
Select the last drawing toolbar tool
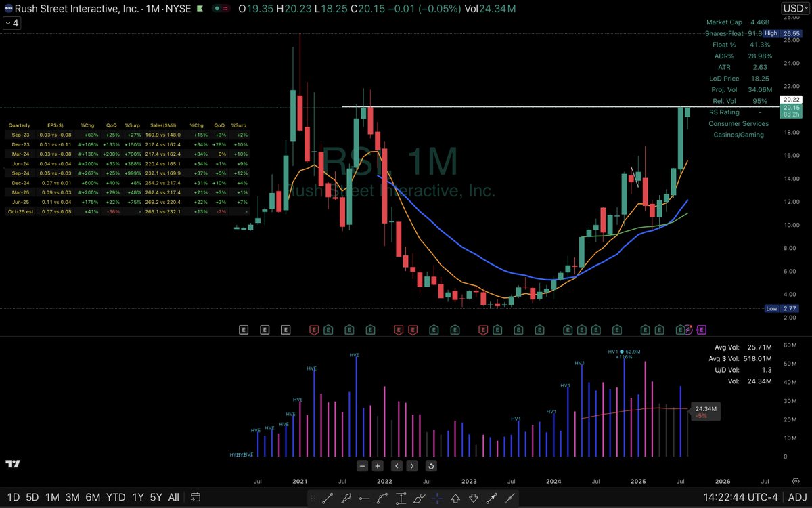click(x=511, y=497)
